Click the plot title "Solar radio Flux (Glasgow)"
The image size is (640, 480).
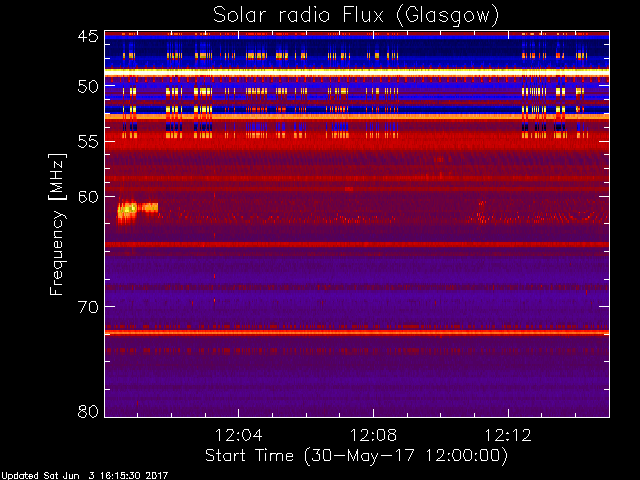[356, 16]
